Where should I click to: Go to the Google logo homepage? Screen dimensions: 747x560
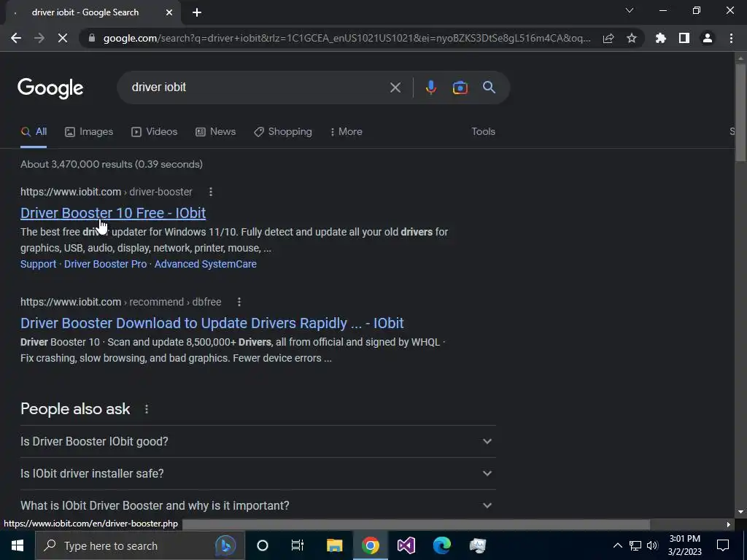(50, 88)
